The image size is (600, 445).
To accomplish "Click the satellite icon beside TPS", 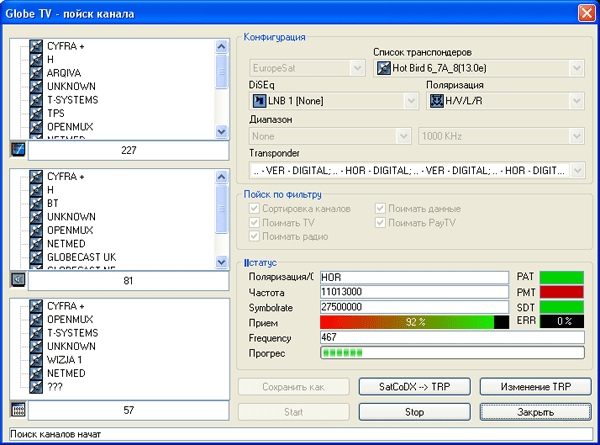I will (36, 113).
